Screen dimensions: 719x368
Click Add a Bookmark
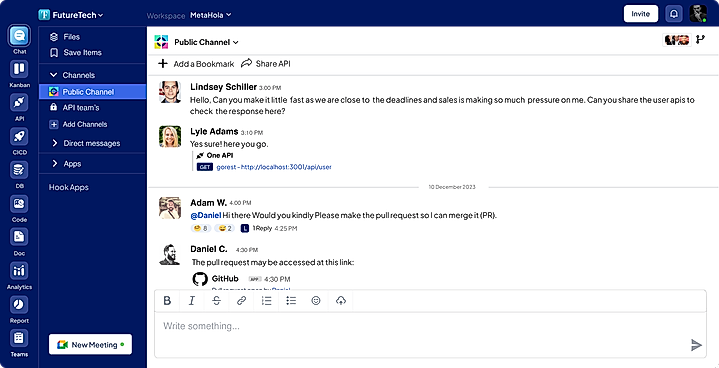pyautogui.click(x=196, y=64)
